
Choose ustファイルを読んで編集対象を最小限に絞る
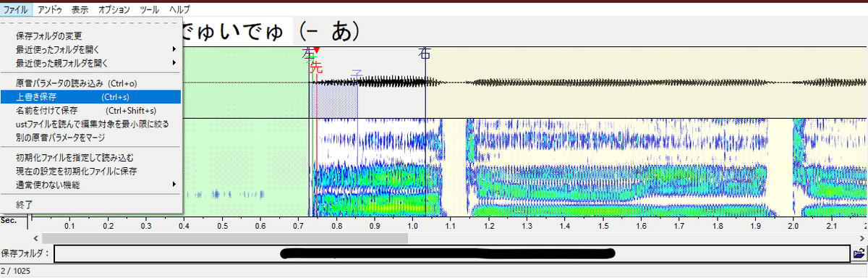[x=91, y=124]
